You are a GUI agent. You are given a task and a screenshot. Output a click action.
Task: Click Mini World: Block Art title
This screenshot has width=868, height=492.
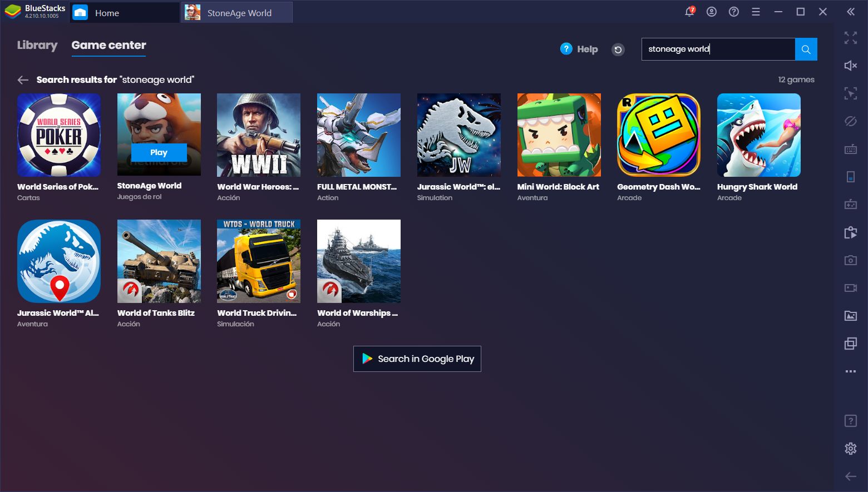558,187
